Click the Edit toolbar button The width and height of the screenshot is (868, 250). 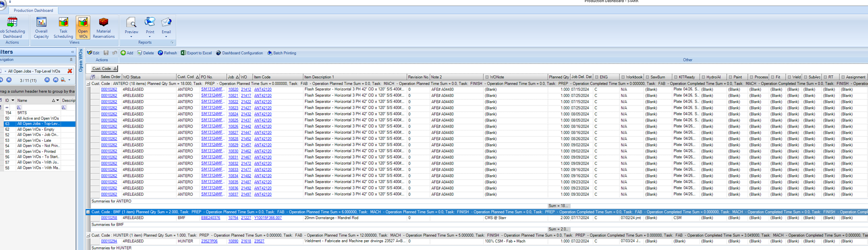tap(93, 53)
